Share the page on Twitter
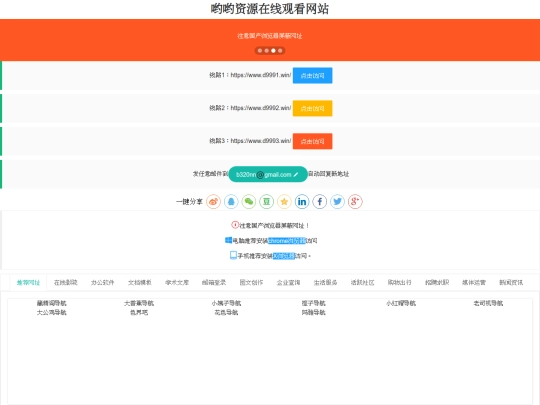The width and height of the screenshot is (540, 405). 338,201
